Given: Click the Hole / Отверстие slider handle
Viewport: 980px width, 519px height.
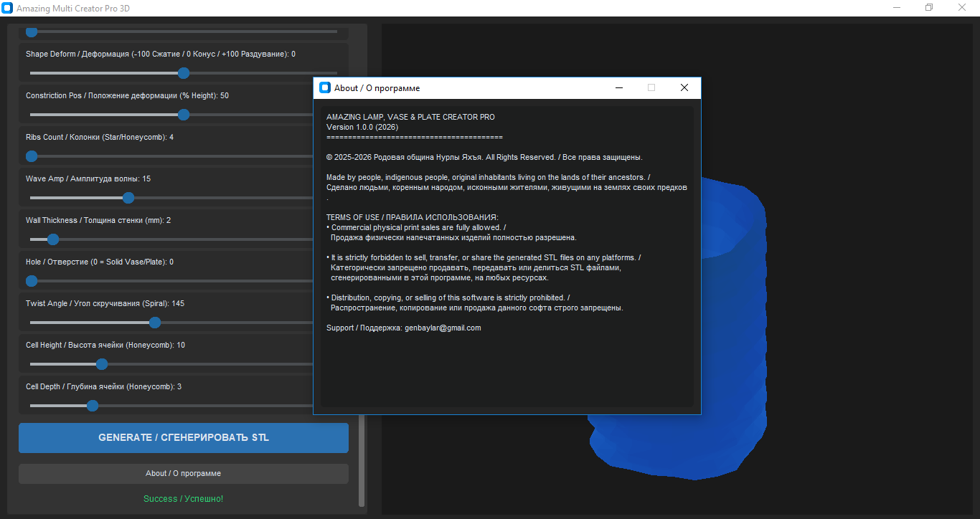Looking at the screenshot, I should click(x=32, y=281).
